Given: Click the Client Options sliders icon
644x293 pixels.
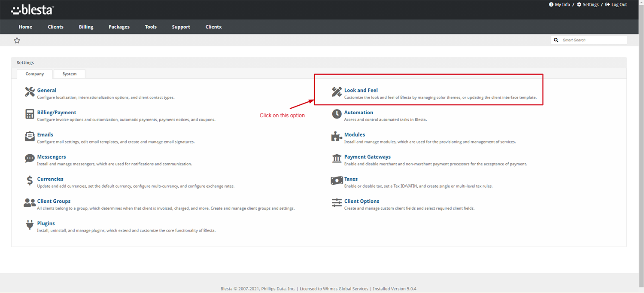Looking at the screenshot, I should pyautogui.click(x=337, y=203).
